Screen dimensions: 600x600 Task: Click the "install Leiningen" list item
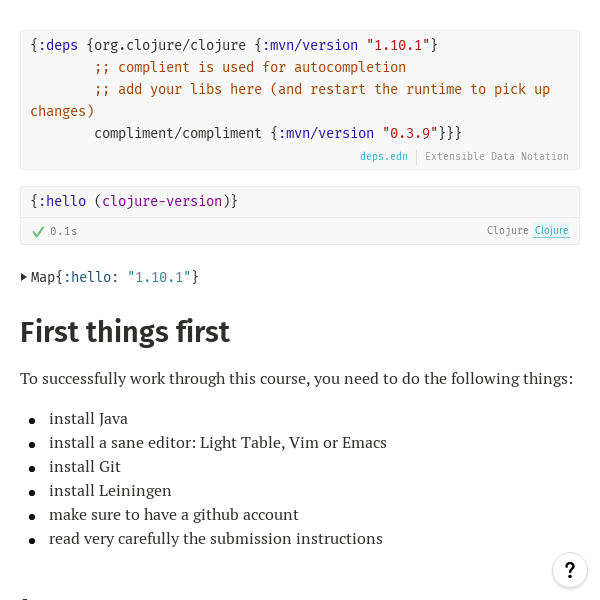[110, 491]
